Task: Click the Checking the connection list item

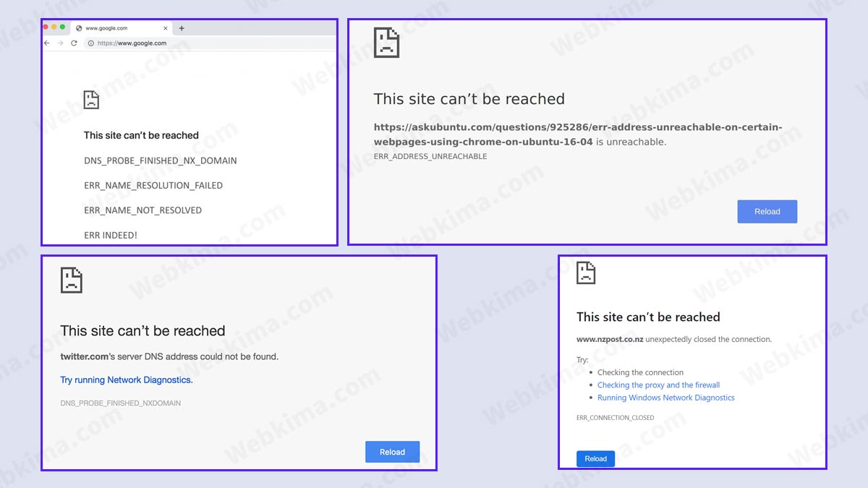Action: click(x=640, y=373)
